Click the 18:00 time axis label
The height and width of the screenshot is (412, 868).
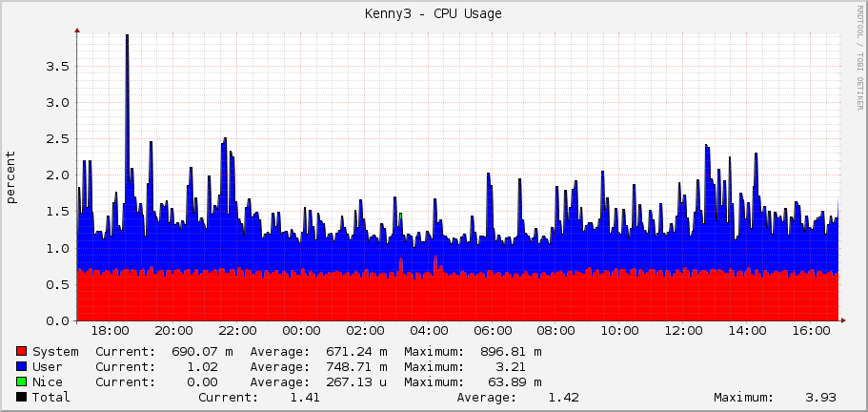(110, 331)
